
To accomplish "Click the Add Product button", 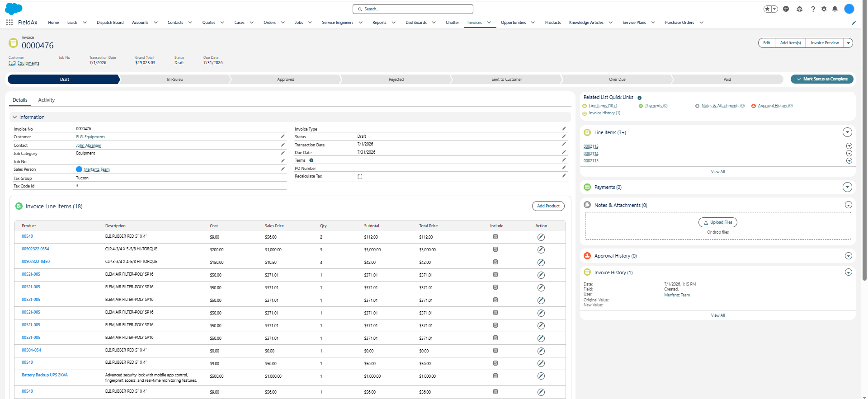I will (x=548, y=206).
